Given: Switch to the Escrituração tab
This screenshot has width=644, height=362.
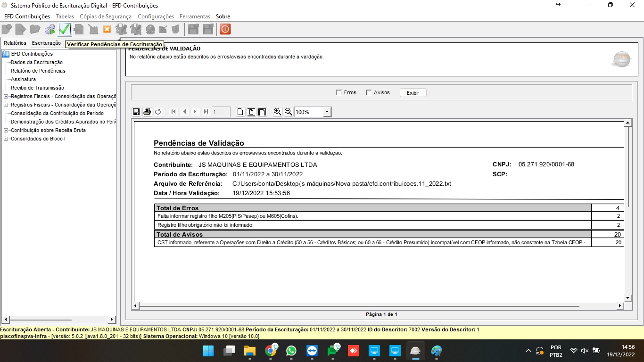Looking at the screenshot, I should click(46, 43).
